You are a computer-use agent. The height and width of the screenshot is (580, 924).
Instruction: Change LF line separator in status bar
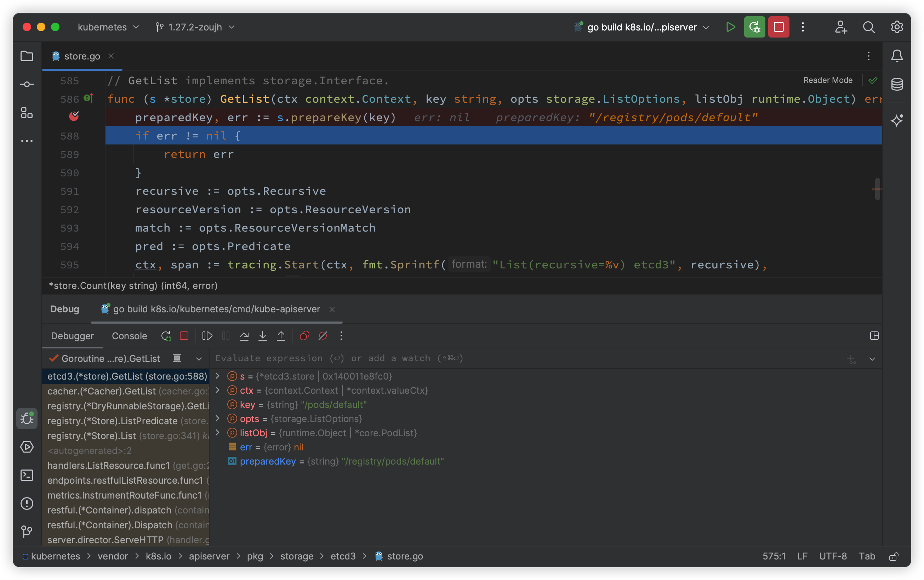802,556
